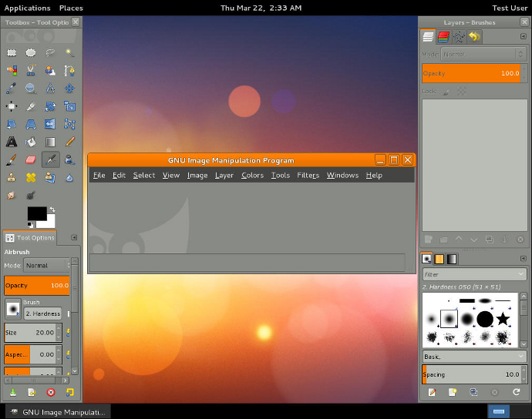Click the brush name button '2. Hardness'
Viewport: 532px width, 419px height.
pyautogui.click(x=42, y=313)
